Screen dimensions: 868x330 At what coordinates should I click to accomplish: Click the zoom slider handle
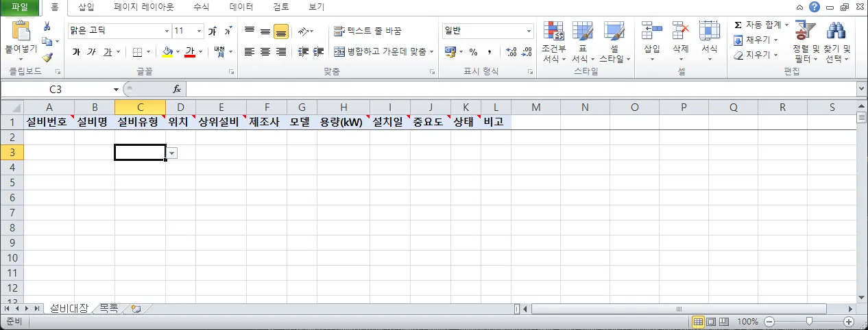[x=810, y=321]
